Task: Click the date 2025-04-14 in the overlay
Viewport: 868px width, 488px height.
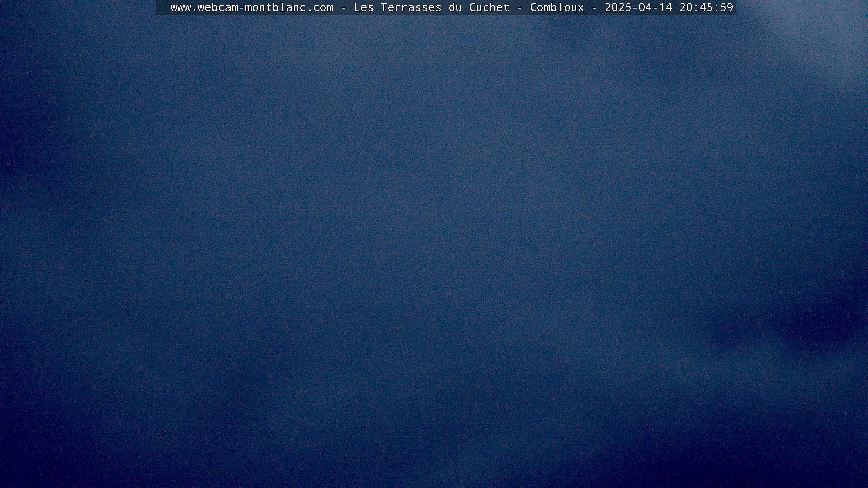Action: 638,7
